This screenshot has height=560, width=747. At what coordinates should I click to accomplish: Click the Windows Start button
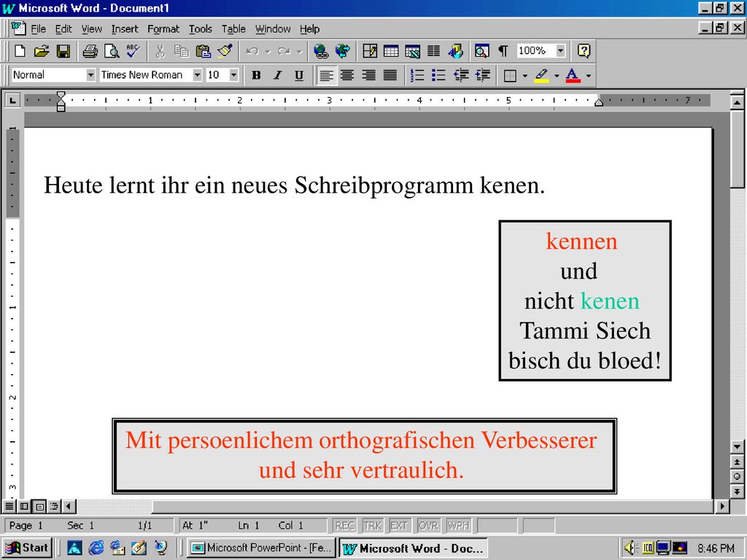click(x=27, y=548)
